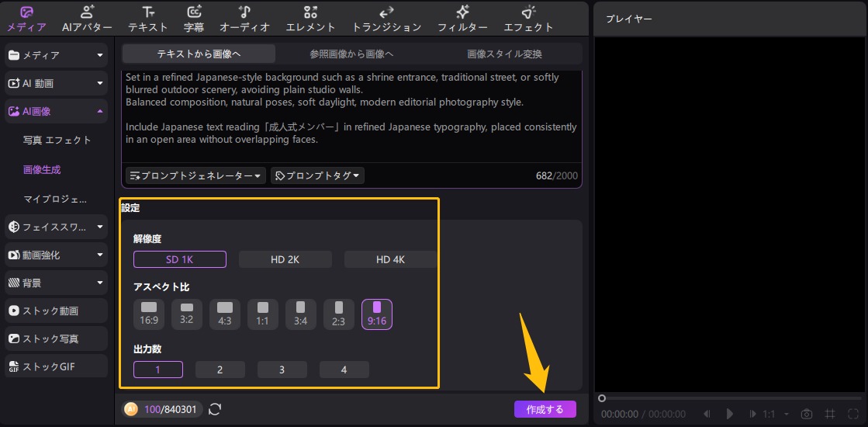The image size is (868, 427).
Task: Open the player 1:1 zoom dropdown
Action: pyautogui.click(x=777, y=414)
